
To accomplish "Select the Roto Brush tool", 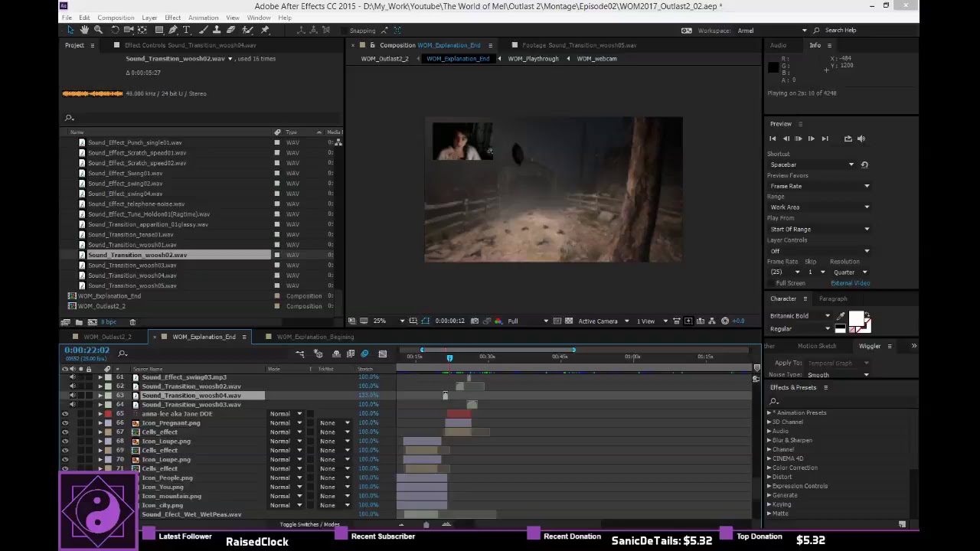I will pos(247,30).
